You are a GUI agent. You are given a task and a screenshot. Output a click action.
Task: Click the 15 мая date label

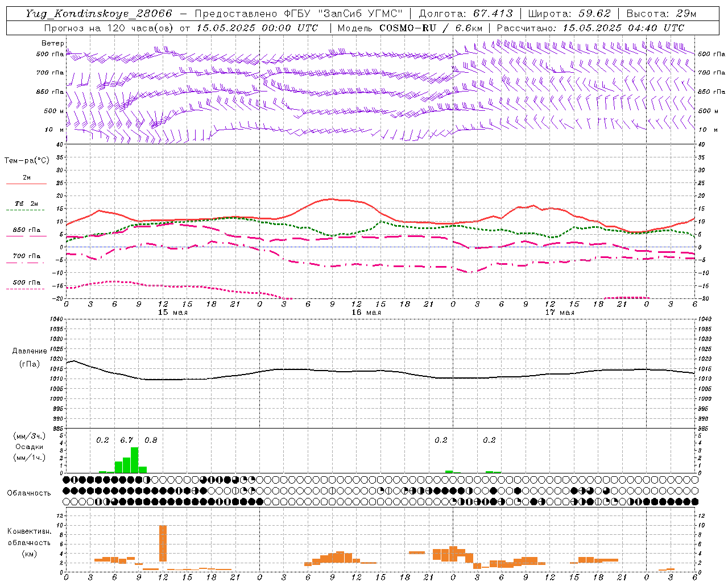172,313
